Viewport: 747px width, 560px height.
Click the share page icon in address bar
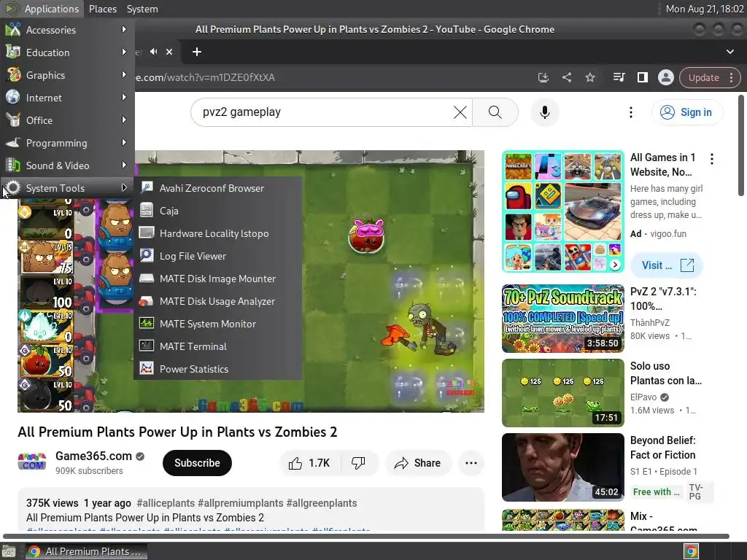click(566, 77)
